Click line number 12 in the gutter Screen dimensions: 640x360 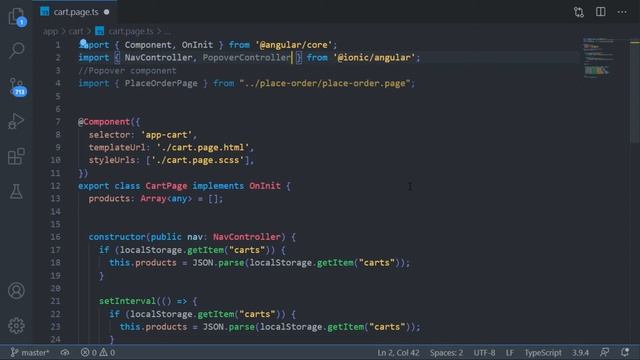[x=56, y=186]
